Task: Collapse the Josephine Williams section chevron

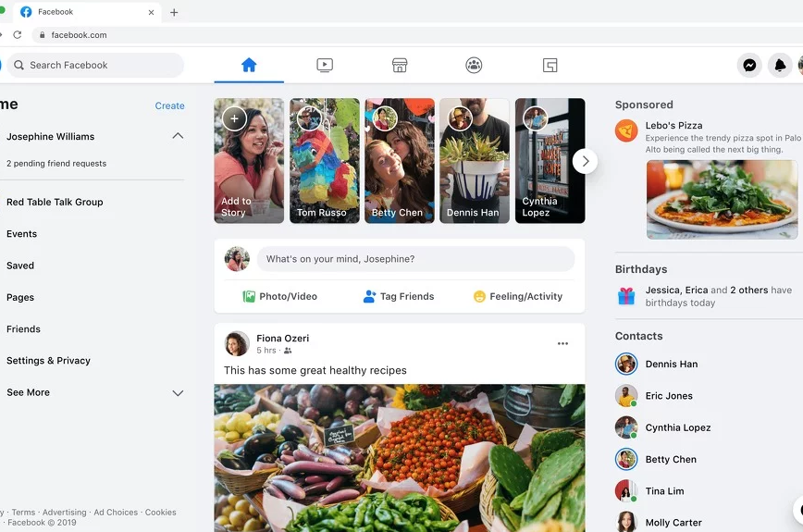Action: 178,136
